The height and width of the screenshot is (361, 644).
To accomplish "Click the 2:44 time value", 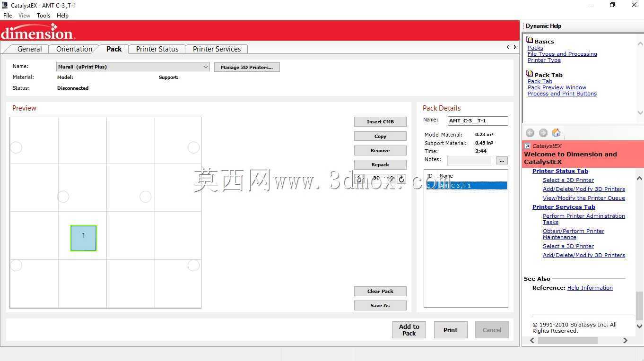I will (481, 151).
